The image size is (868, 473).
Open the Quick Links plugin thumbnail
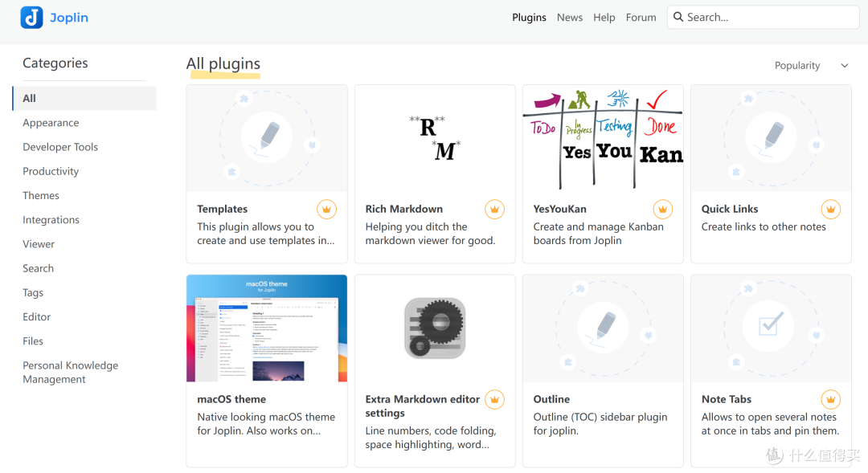pyautogui.click(x=771, y=138)
